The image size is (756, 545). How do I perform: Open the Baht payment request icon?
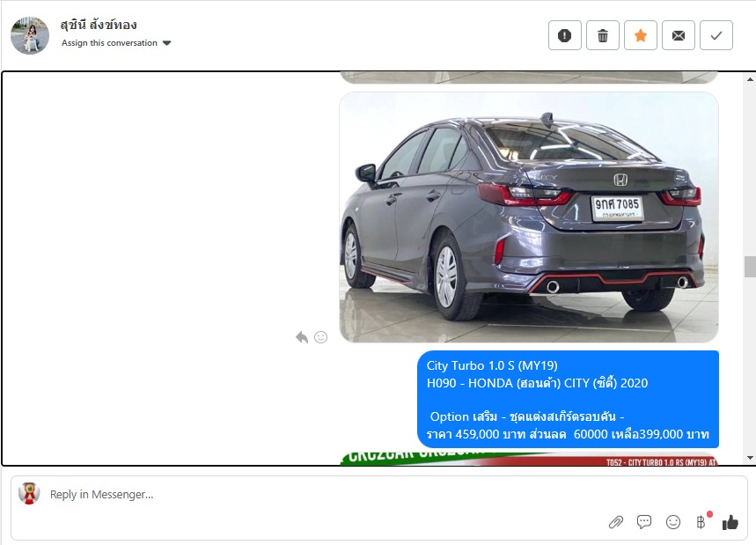(701, 522)
